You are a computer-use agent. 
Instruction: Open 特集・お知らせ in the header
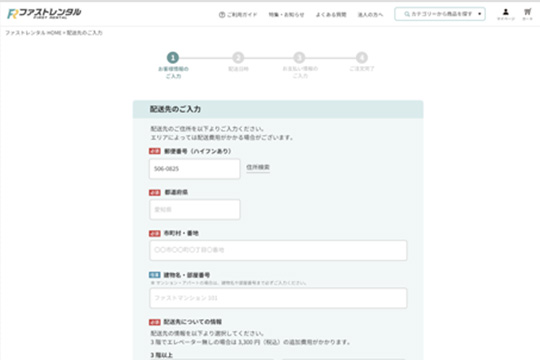[x=286, y=14]
